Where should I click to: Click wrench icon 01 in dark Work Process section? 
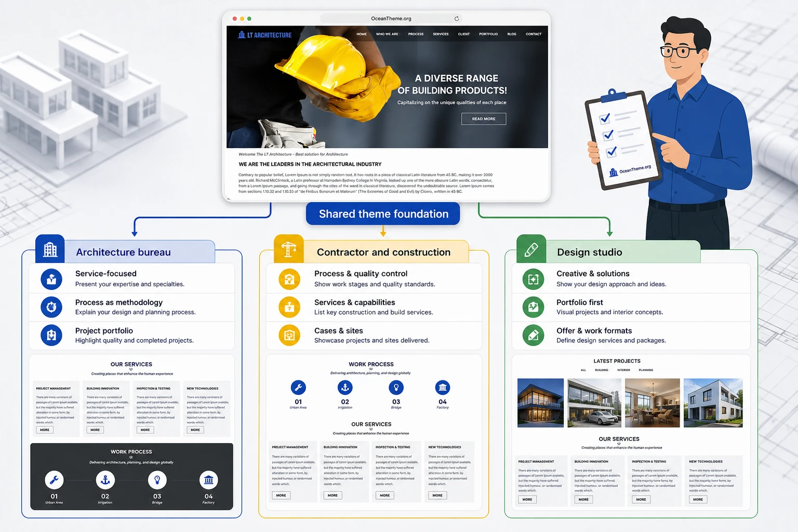coord(54,480)
